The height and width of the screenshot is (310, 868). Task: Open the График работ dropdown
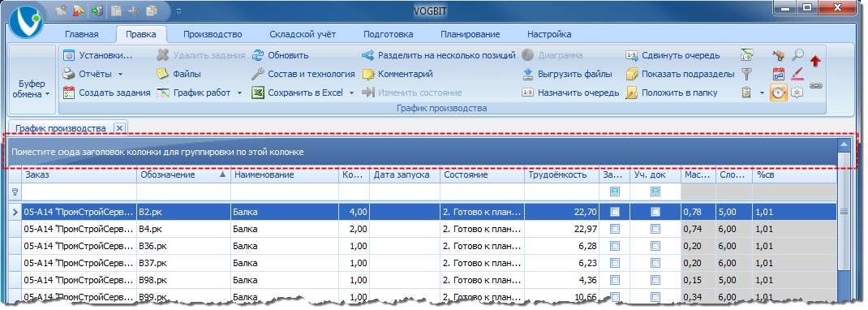click(239, 93)
